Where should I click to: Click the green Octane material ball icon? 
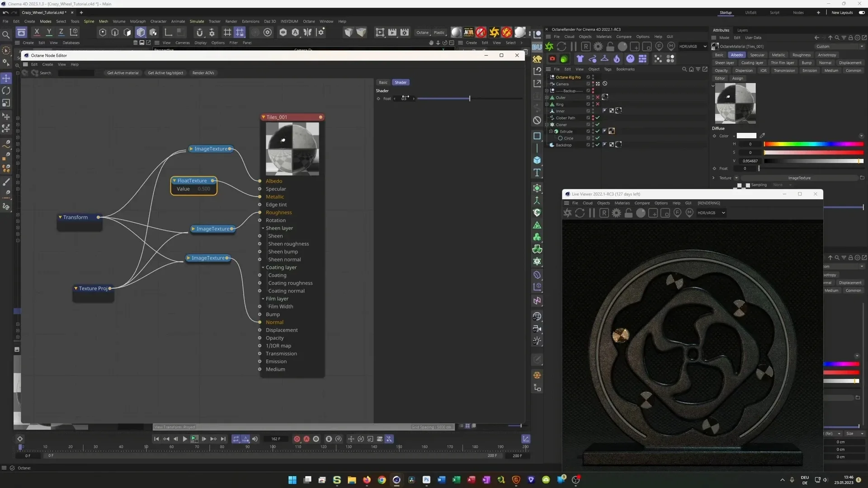564,58
